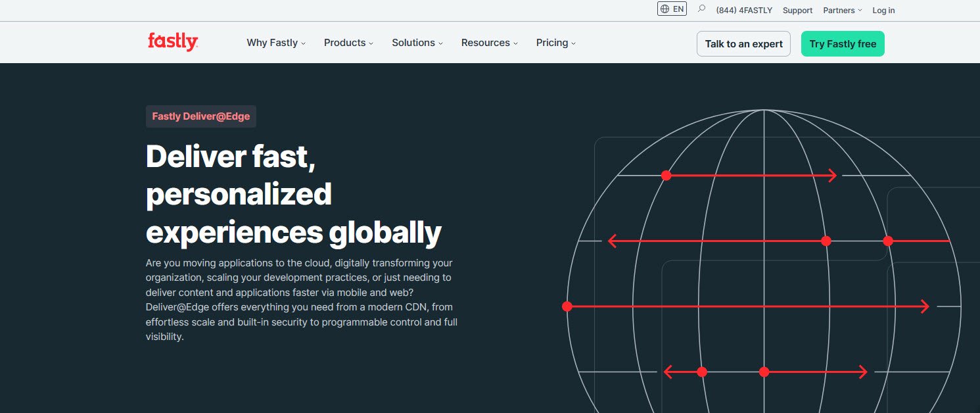Image resolution: width=980 pixels, height=413 pixels.
Task: Expand the Why Fastly menu
Action: 276,43
